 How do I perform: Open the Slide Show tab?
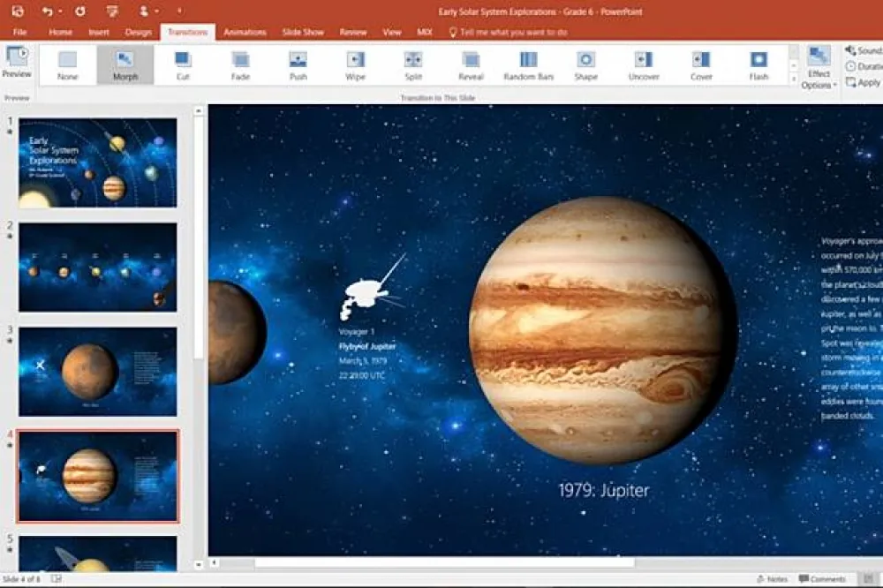coord(303,32)
